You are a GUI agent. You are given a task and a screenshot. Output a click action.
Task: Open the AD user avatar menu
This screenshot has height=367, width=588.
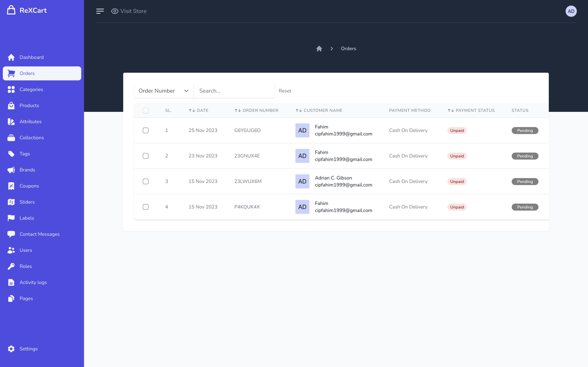click(x=571, y=11)
